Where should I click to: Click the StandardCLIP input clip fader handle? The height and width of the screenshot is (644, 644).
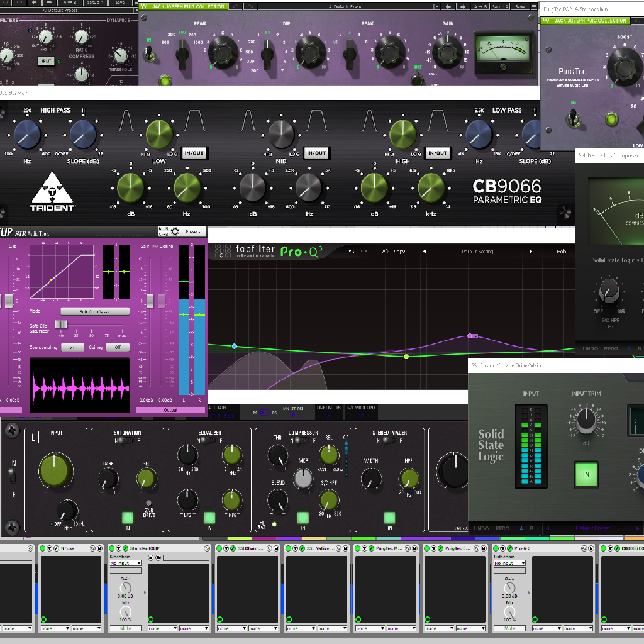click(x=9, y=301)
